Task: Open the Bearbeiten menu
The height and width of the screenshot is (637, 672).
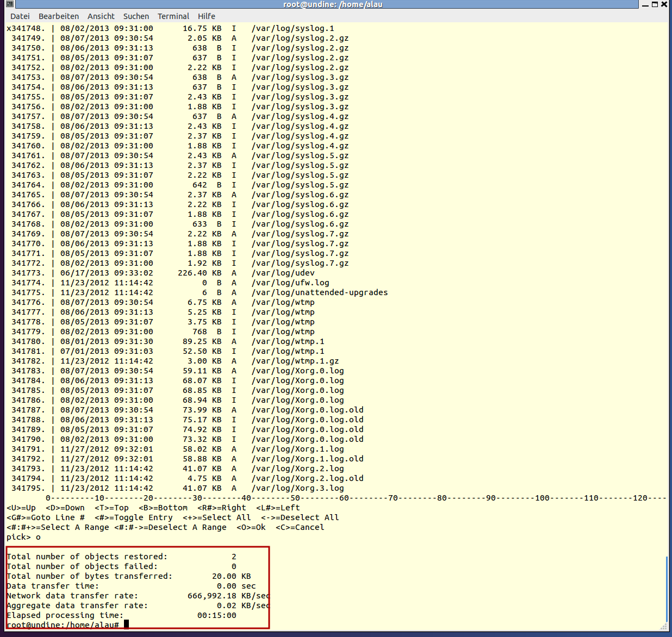Action: click(59, 16)
